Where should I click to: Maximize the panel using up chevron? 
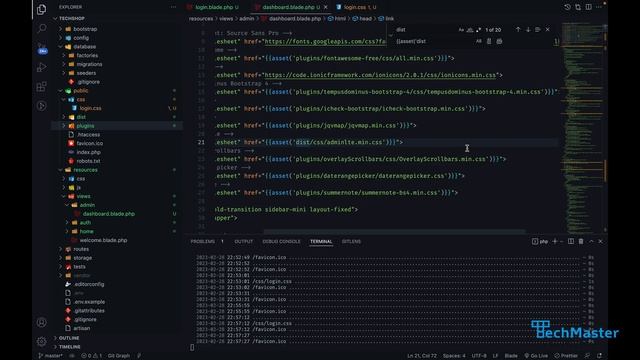(591, 241)
